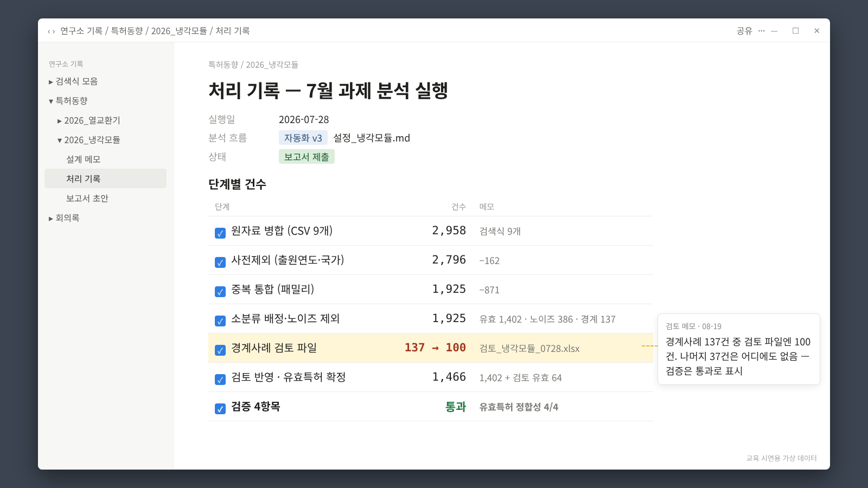The height and width of the screenshot is (488, 868).
Task: Open the 보고서 초안 page
Action: click(87, 198)
